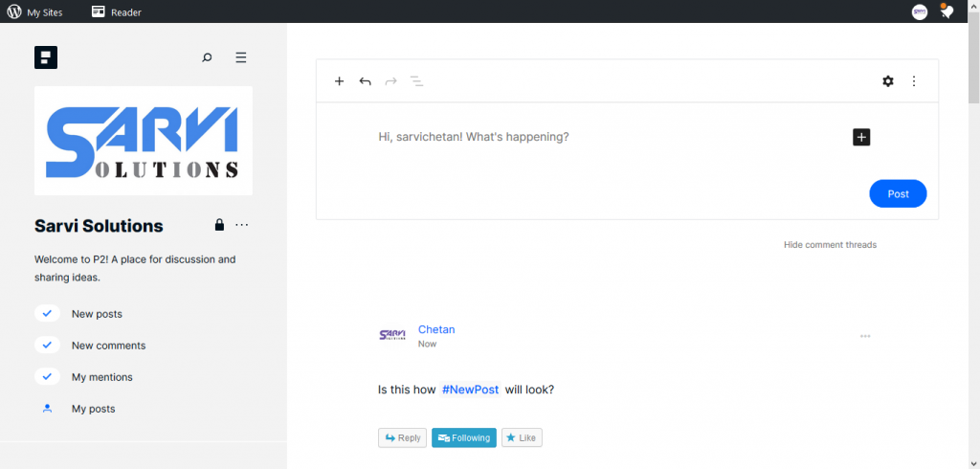The height and width of the screenshot is (469, 980).
Task: Click My Sites text in top bar
Action: (45, 11)
